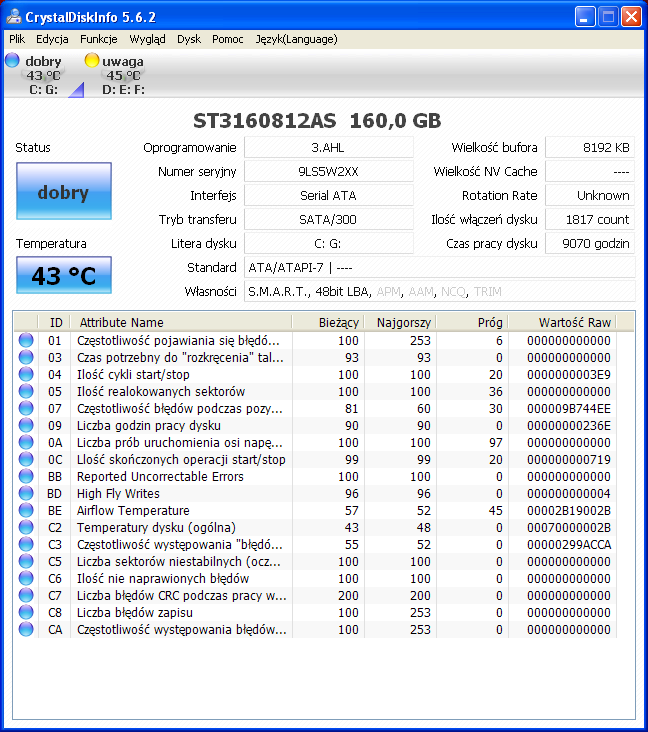Click the status orb of attribute 04
The image size is (648, 732).
26,374
